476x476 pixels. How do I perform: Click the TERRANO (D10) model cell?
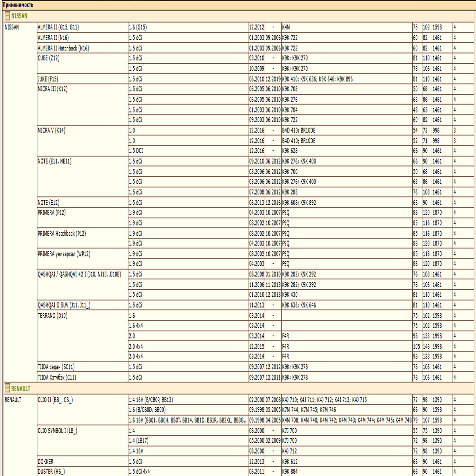click(53, 316)
